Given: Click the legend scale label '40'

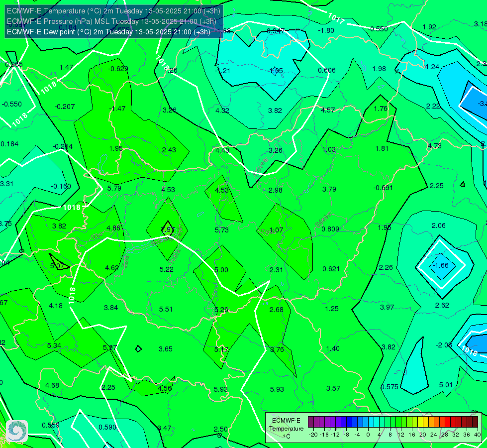Looking at the screenshot, I should (478, 435).
